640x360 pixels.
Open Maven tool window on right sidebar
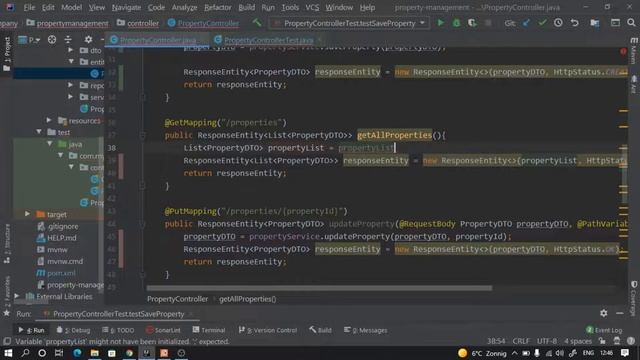(633, 51)
